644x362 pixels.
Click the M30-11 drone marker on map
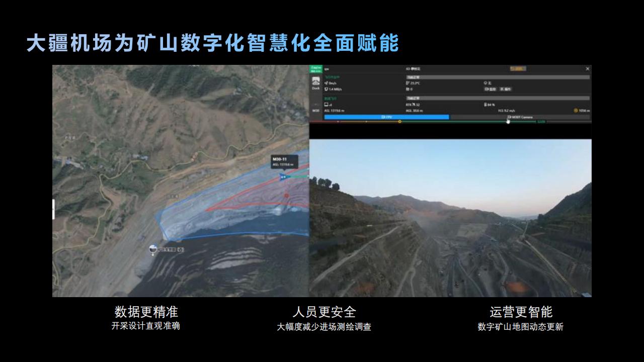(283, 176)
